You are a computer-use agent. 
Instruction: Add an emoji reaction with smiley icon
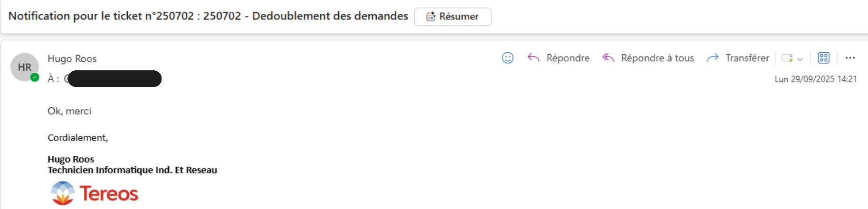pos(507,58)
